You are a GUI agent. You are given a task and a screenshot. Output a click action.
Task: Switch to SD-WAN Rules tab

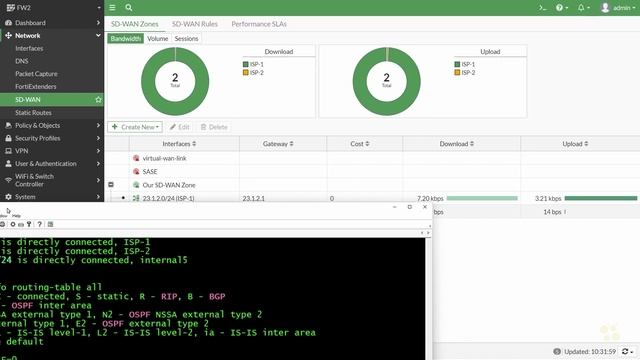coord(195,24)
